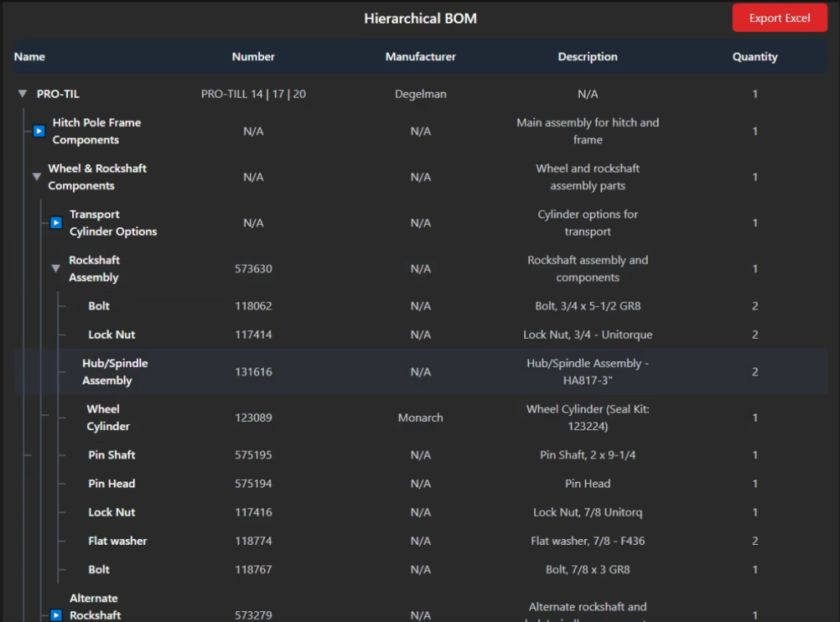The width and height of the screenshot is (840, 622).
Task: Select the Flat washer item
Action: tap(117, 541)
